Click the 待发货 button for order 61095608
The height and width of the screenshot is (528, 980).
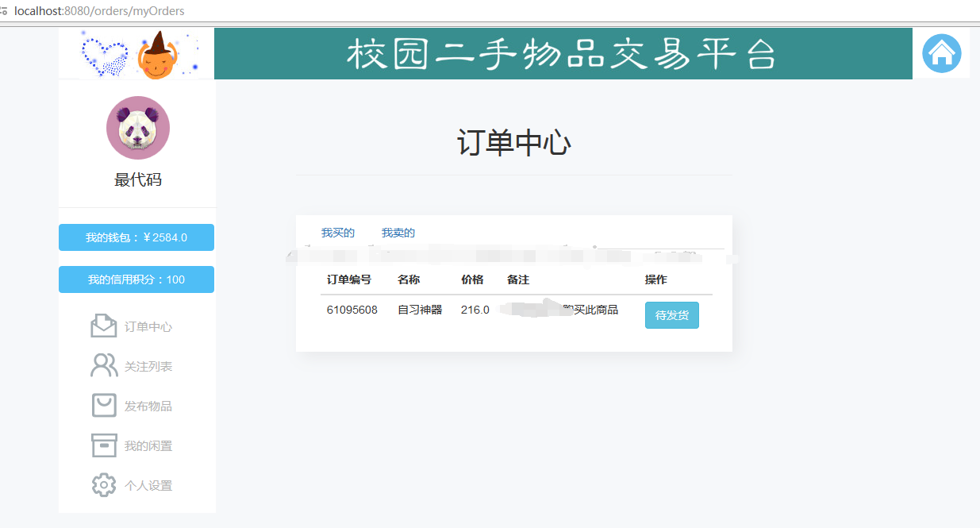(x=672, y=315)
